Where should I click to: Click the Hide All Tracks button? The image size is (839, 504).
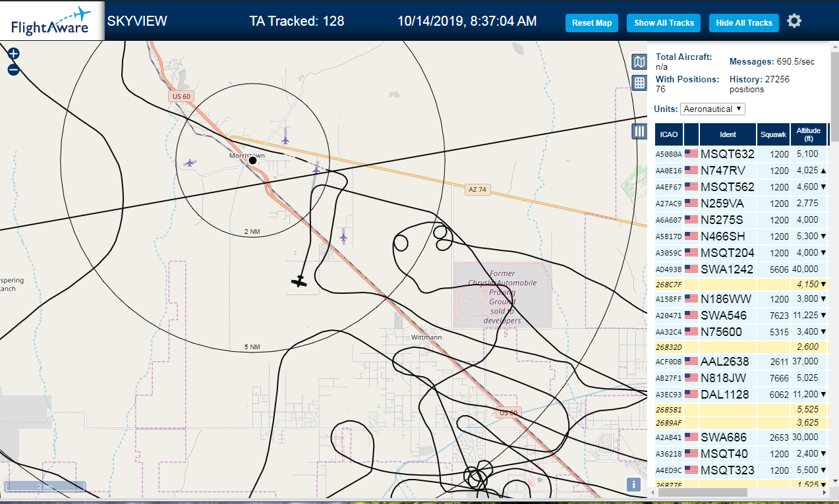coord(744,22)
